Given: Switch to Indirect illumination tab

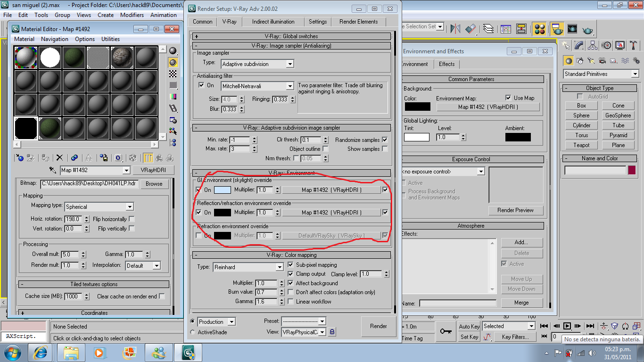Looking at the screenshot, I should 273,22.
